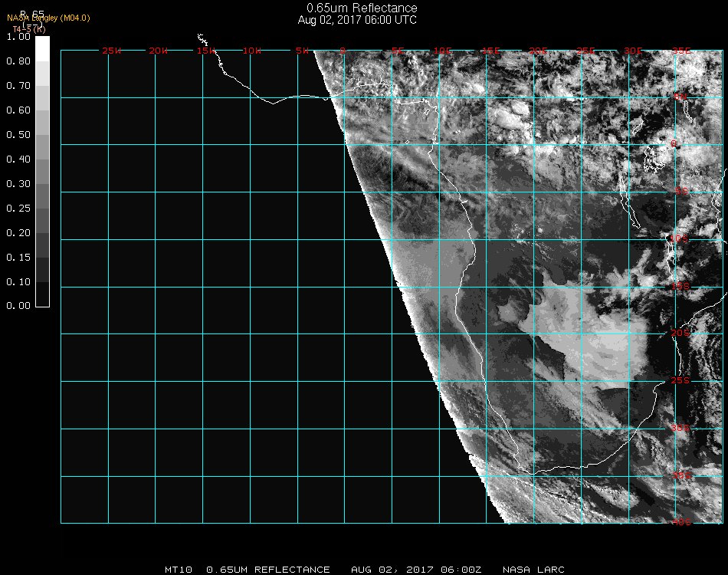
Task: Click the 15E longitude label
Action: click(490, 51)
